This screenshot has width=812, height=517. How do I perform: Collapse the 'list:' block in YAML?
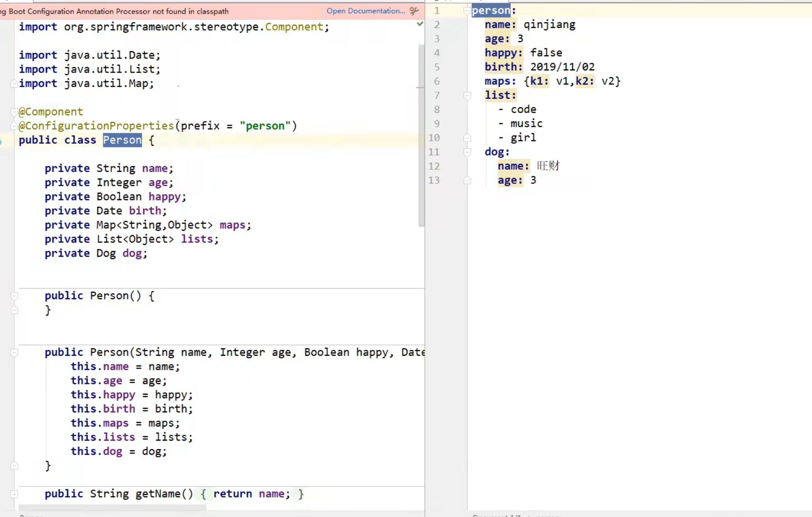[x=467, y=95]
